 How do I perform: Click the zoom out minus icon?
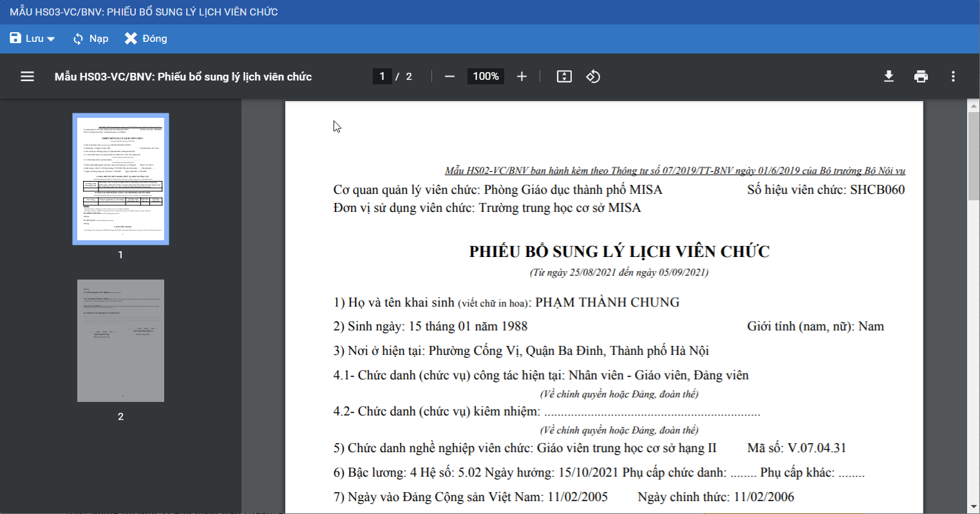pyautogui.click(x=450, y=77)
